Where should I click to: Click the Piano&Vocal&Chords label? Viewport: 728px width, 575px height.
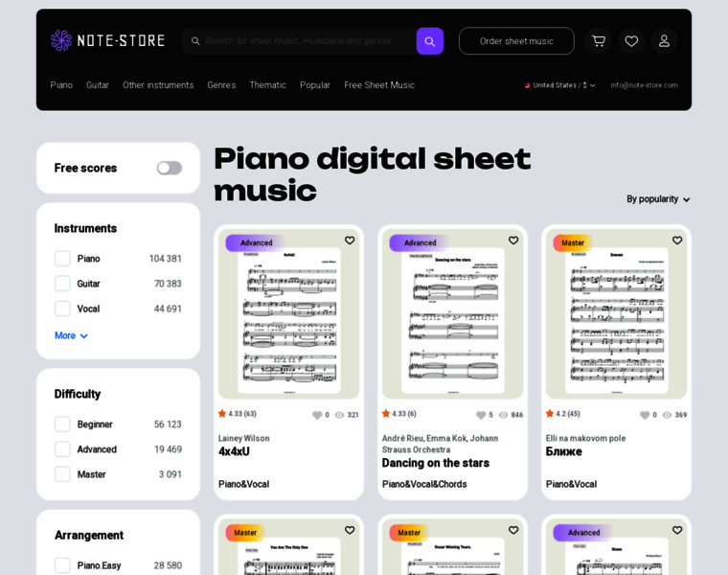click(x=424, y=484)
